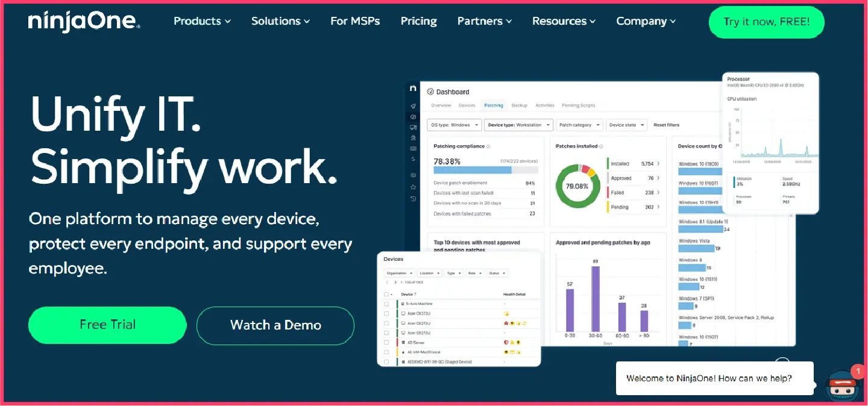Open the Pricing menu item
868x406 pixels.
click(419, 21)
